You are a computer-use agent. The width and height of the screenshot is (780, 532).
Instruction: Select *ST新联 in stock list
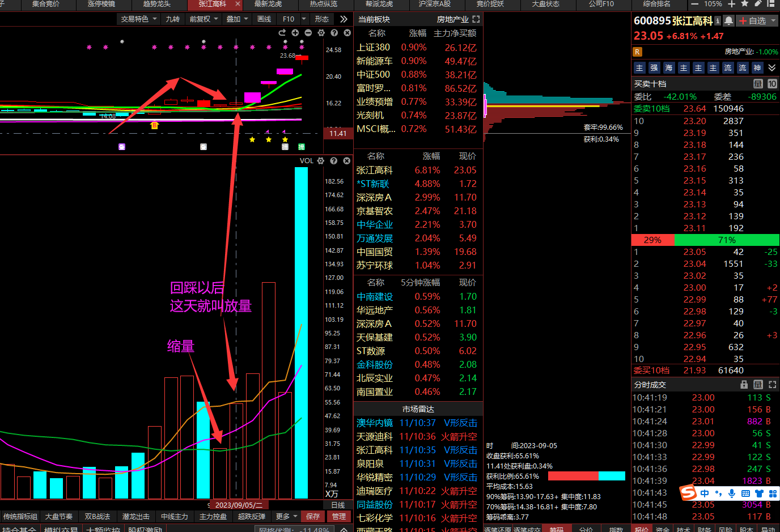372,184
